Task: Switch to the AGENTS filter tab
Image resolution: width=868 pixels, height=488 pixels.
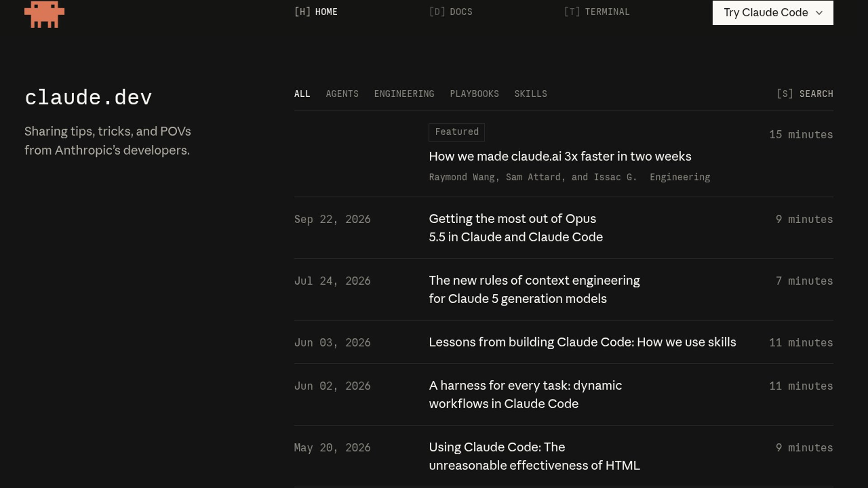Action: (342, 94)
